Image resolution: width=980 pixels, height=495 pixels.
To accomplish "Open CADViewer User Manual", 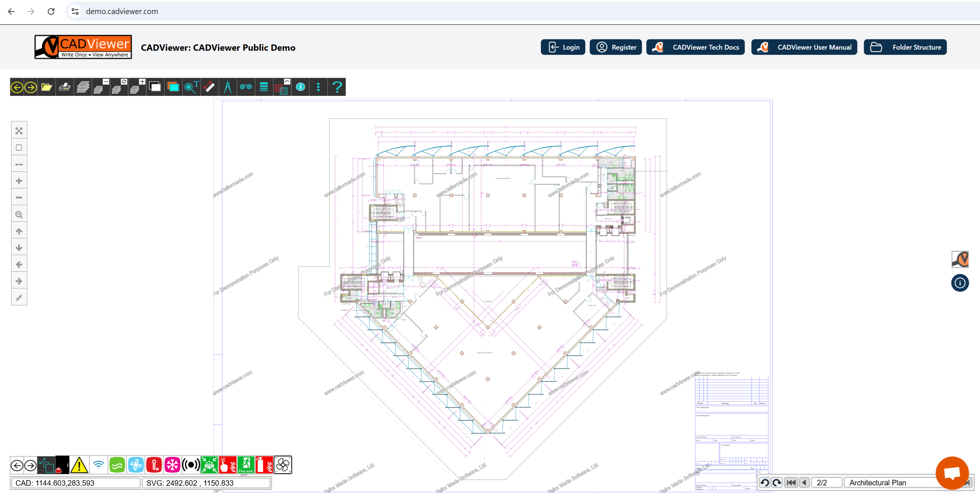I will 804,47.
